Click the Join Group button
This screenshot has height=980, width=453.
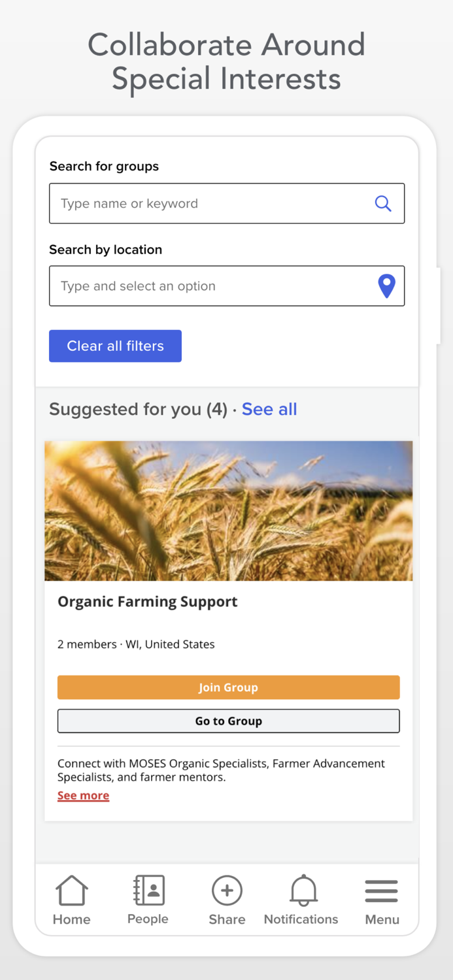click(228, 687)
